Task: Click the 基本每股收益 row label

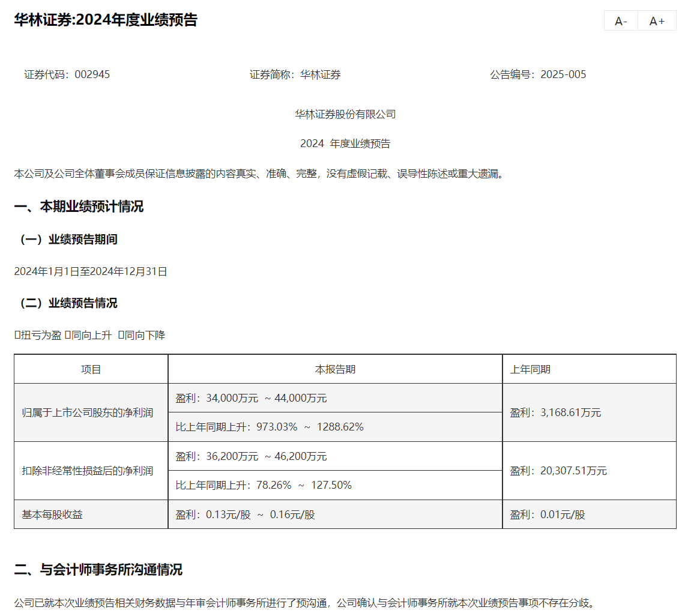Action: point(52,515)
